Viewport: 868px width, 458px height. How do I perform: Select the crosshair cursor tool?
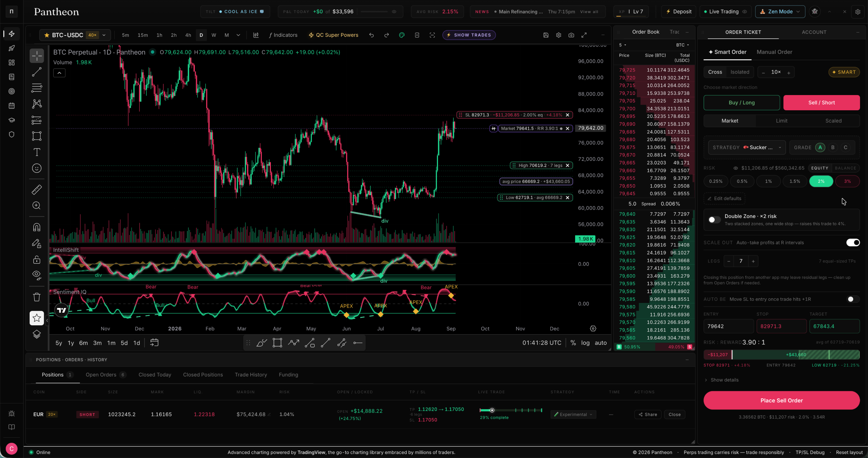coord(37,56)
